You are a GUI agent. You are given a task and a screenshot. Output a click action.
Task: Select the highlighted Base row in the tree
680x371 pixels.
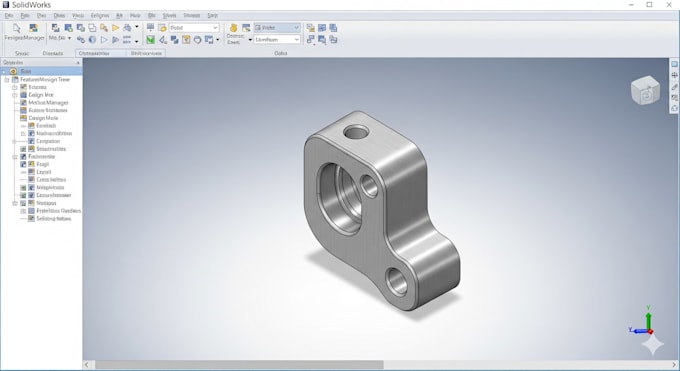point(41,71)
